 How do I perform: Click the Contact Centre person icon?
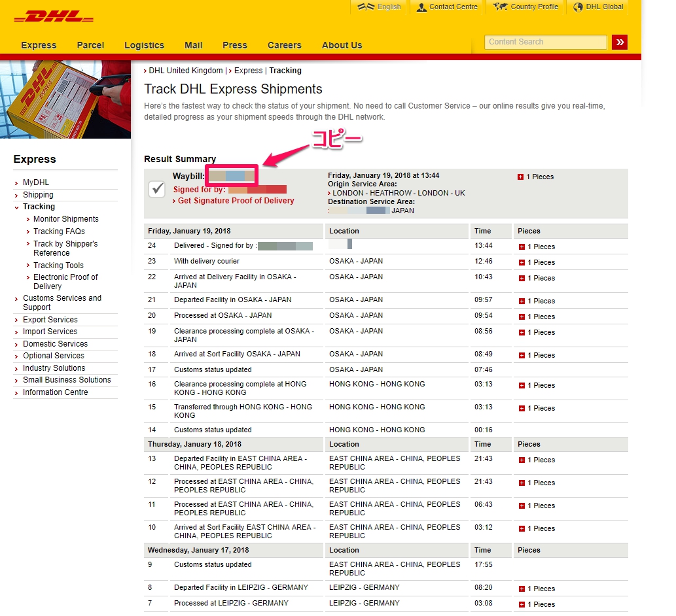click(x=421, y=7)
